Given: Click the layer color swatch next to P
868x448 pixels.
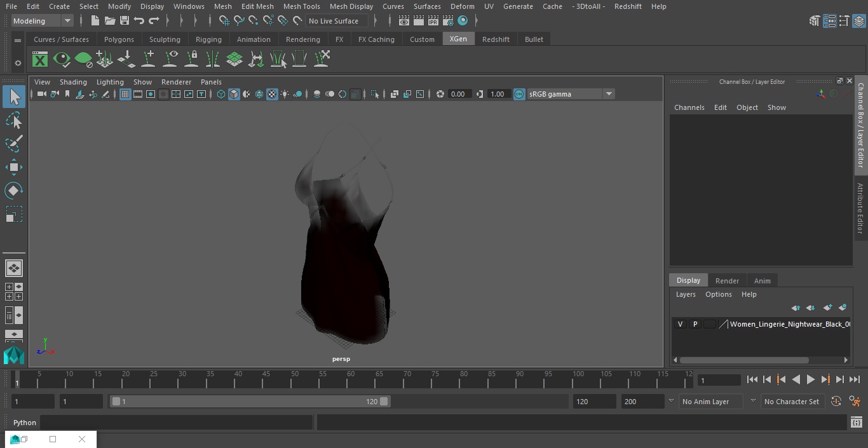Looking at the screenshot, I should [x=710, y=324].
